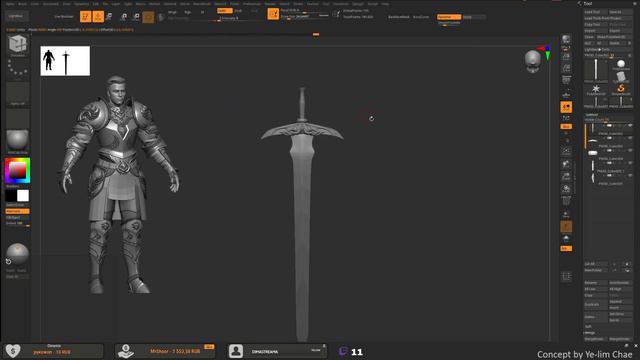Image resolution: width=640 pixels, height=360 pixels.
Task: Open the alpha selector slot on left shelf
Action: 18,94
